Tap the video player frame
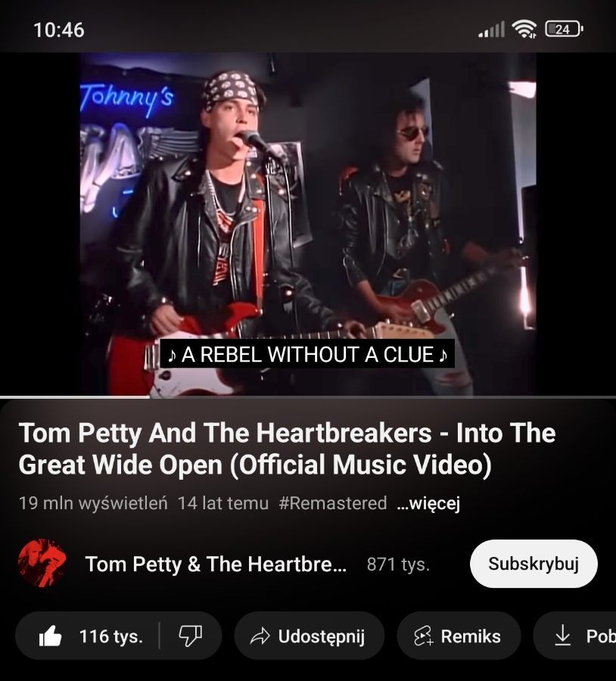Viewport: 616px width, 681px height. [x=308, y=224]
